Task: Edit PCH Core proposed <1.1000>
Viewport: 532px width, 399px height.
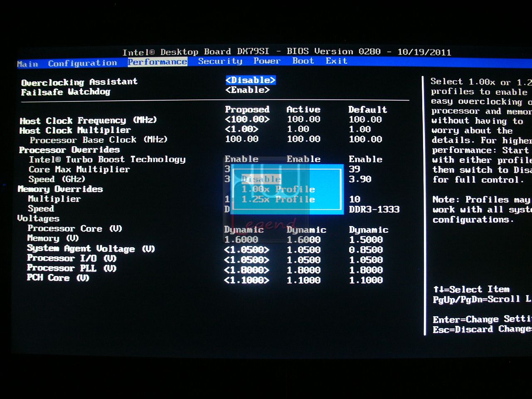Action: tap(246, 280)
